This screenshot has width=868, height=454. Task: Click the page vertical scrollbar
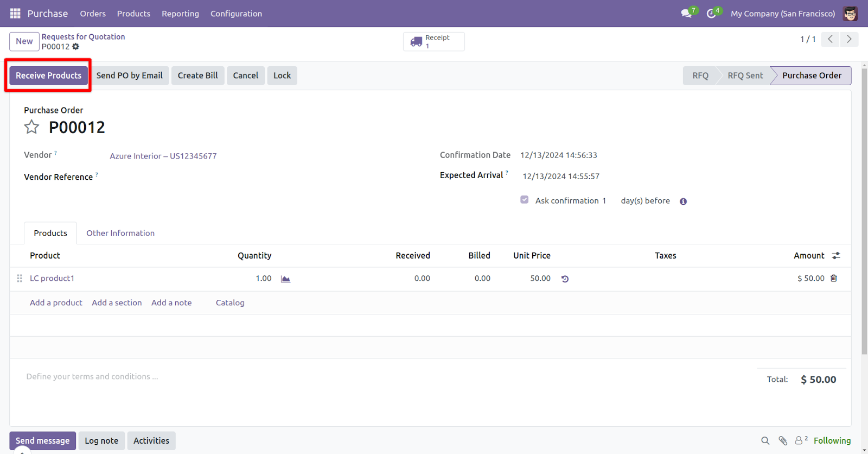(864, 212)
